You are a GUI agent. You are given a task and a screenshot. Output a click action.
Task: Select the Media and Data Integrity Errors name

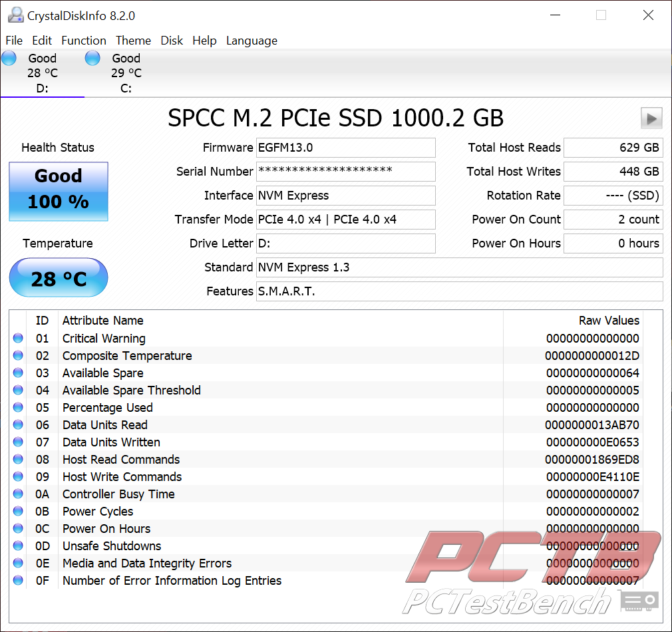147,563
